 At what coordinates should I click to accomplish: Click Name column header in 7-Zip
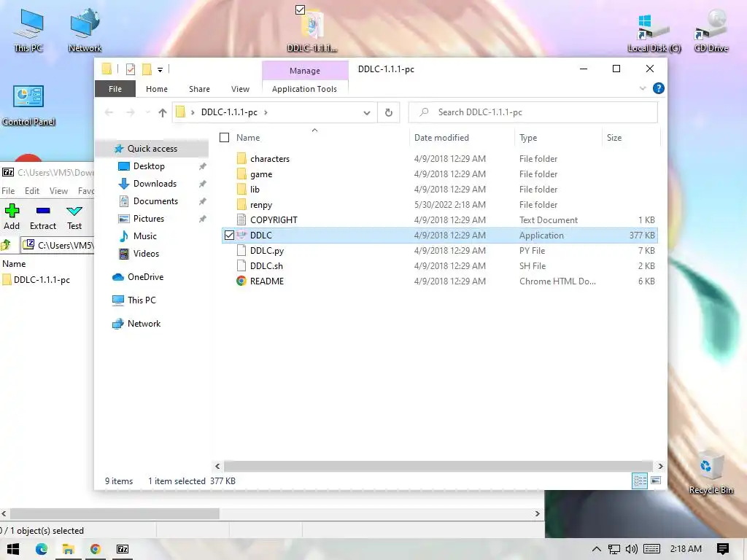point(15,264)
